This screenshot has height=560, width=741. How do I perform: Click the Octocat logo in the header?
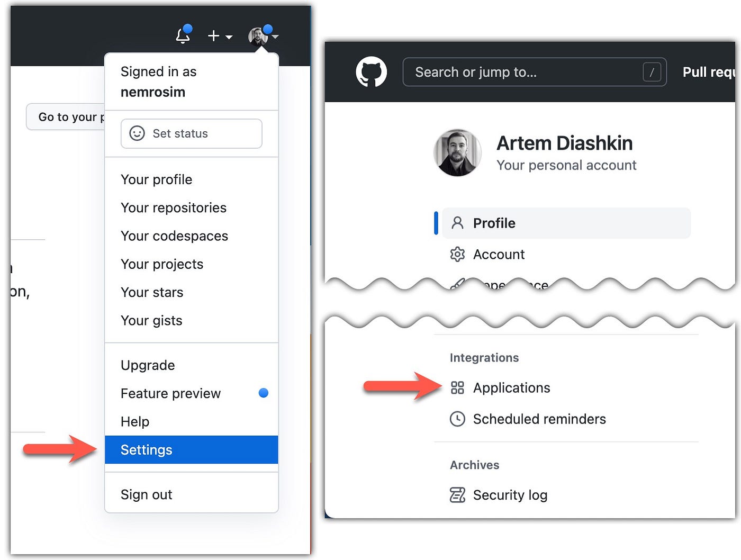[371, 72]
